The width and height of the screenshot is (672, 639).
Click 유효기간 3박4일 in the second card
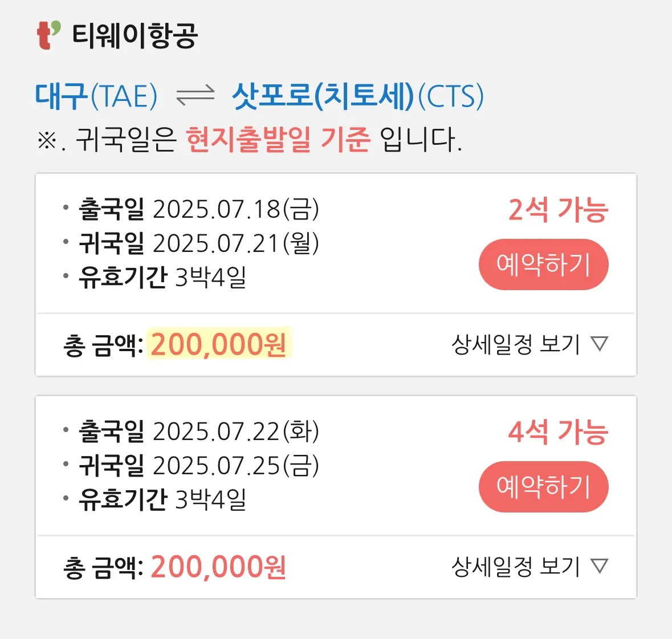coord(162,499)
